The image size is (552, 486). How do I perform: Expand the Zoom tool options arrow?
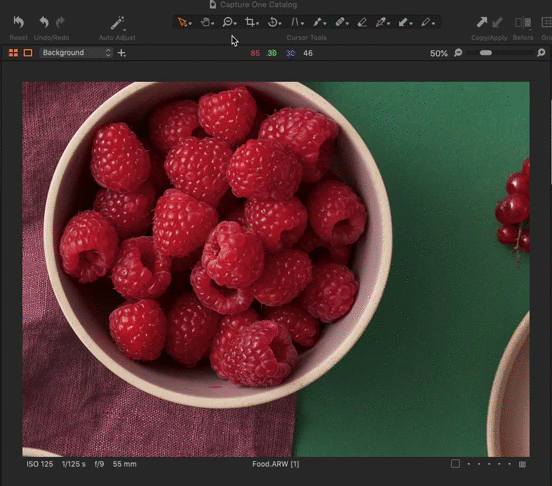click(x=235, y=24)
